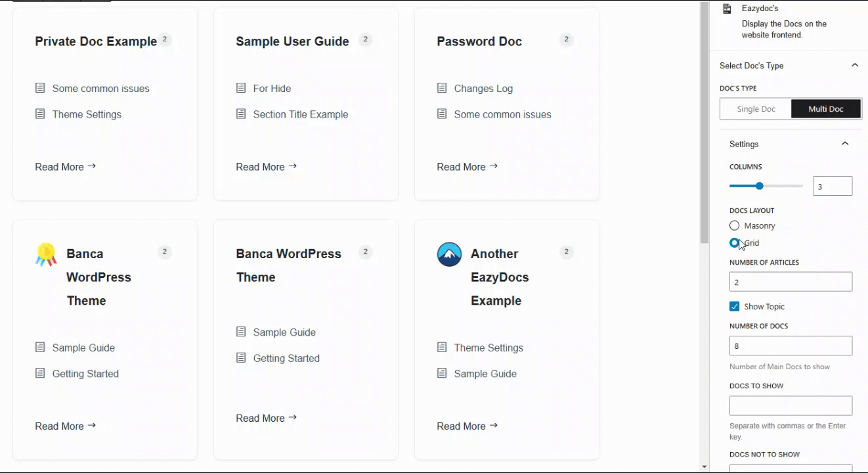The image size is (868, 473).
Task: Select the Grid layout radio button
Action: [x=734, y=243]
